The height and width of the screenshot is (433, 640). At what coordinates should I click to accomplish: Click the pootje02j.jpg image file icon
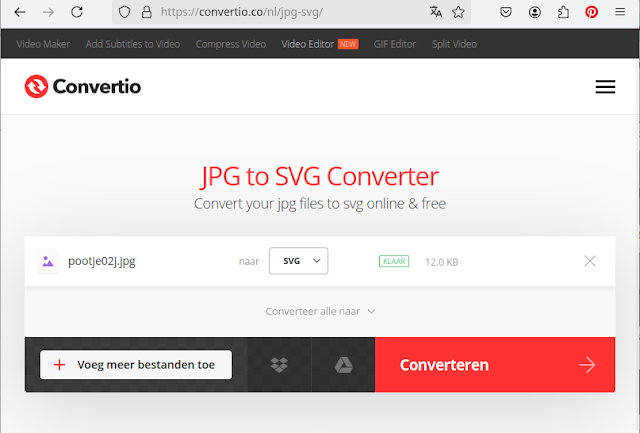pos(48,261)
